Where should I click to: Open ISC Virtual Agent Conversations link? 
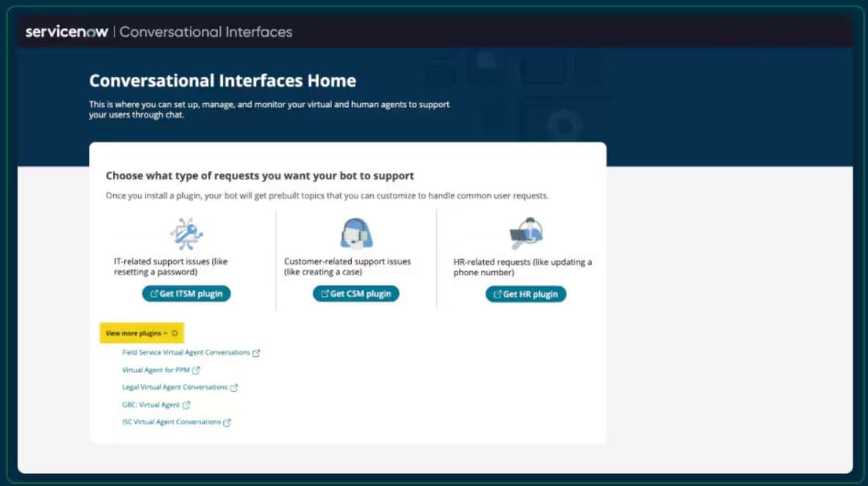(x=171, y=422)
